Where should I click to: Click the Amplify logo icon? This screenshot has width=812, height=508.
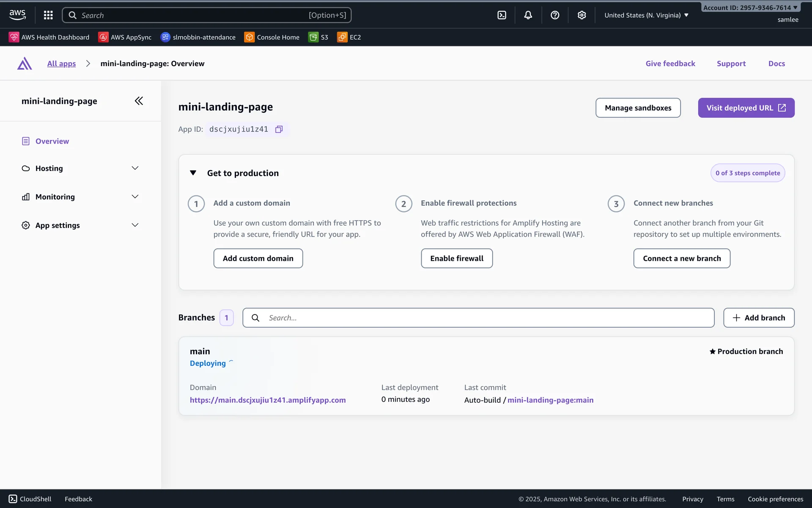pos(25,63)
